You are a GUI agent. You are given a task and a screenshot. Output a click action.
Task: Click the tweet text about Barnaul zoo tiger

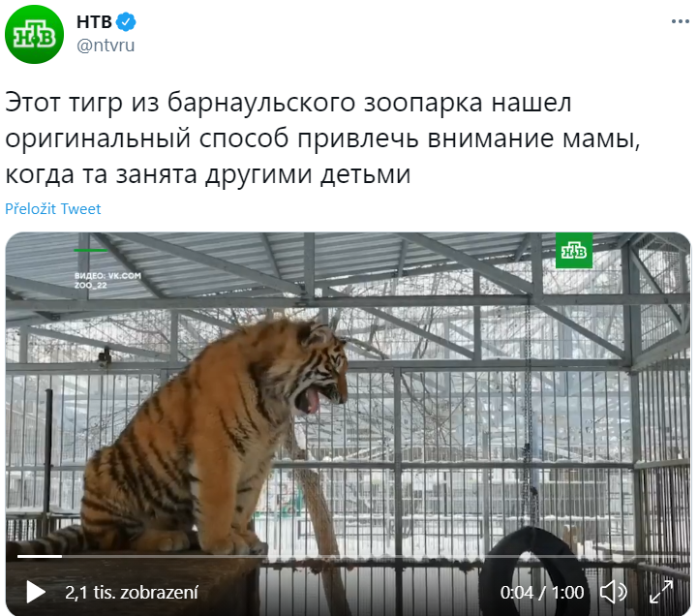click(x=322, y=139)
